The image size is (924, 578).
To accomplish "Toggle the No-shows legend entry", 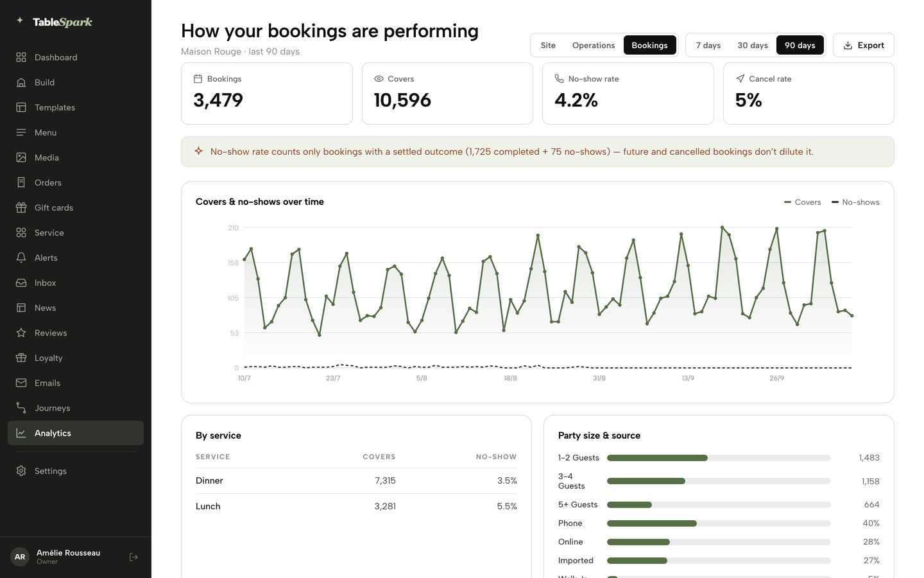I will [855, 202].
